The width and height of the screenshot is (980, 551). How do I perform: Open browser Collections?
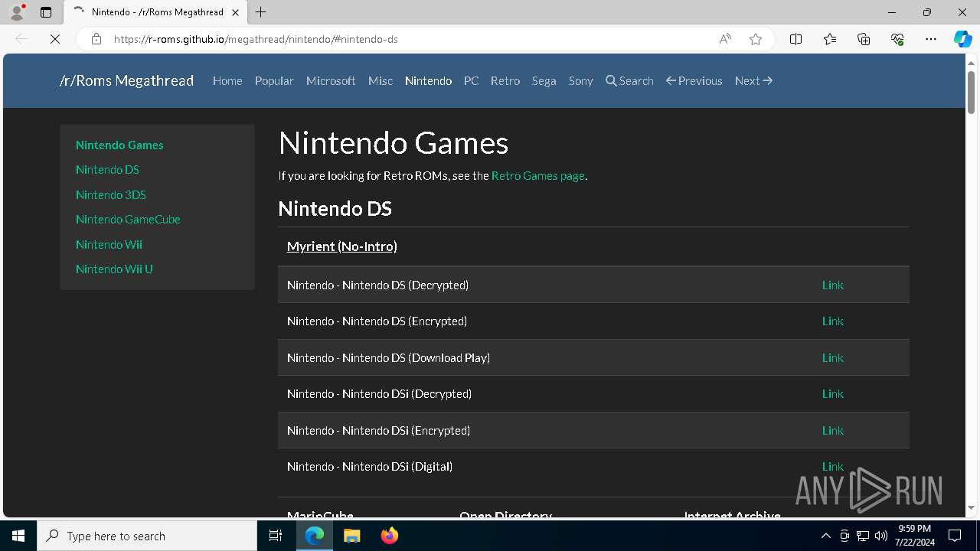[x=864, y=39]
